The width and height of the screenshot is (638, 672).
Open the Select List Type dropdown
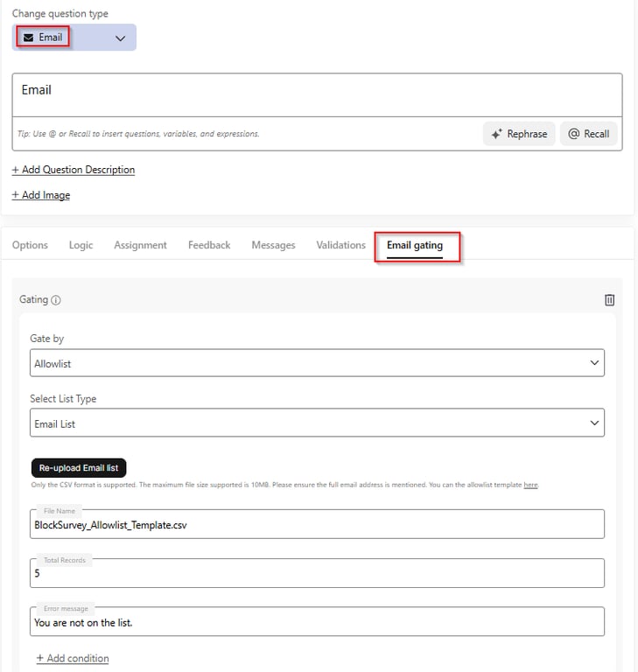(x=317, y=423)
